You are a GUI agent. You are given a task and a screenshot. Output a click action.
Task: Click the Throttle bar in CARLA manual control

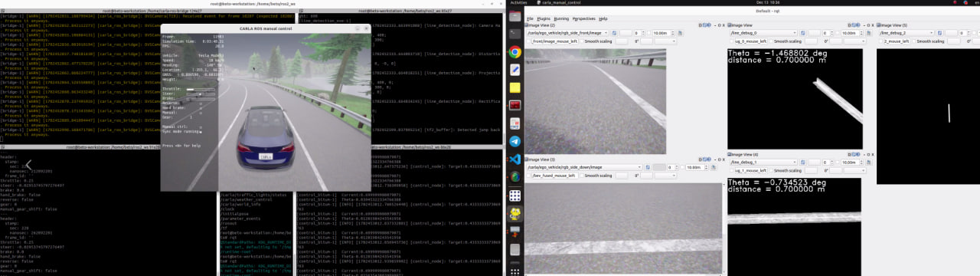201,89
